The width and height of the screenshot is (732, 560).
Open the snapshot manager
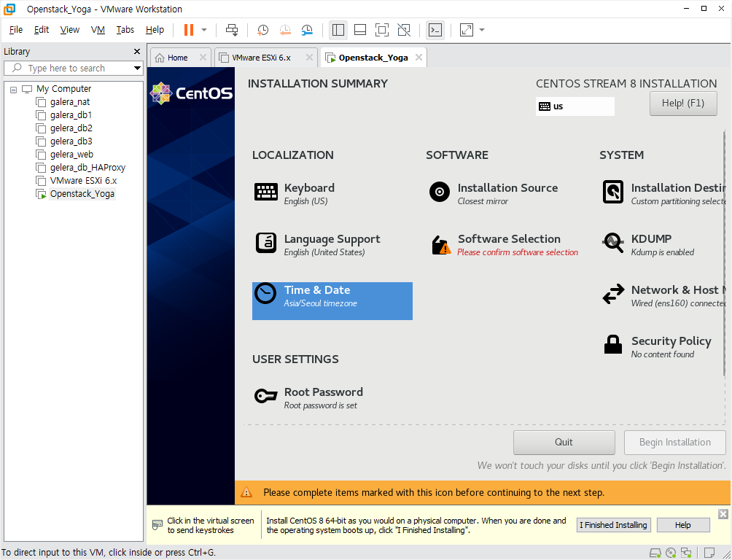click(x=307, y=30)
